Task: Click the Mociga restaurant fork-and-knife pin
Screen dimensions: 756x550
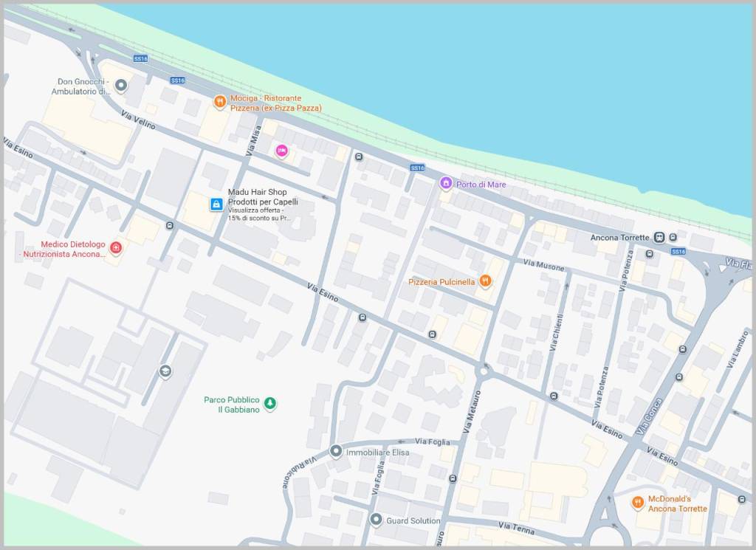Action: [x=220, y=102]
